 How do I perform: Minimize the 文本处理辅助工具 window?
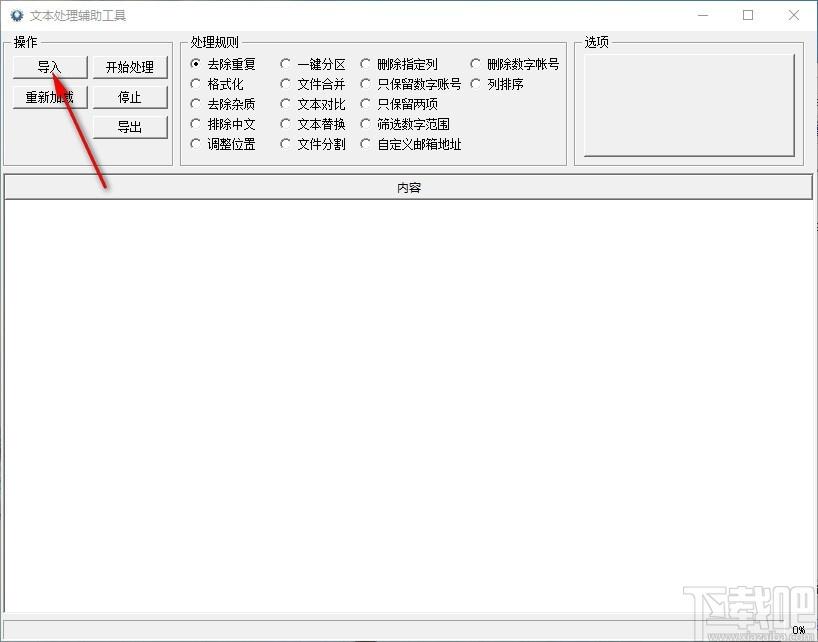pyautogui.click(x=703, y=15)
